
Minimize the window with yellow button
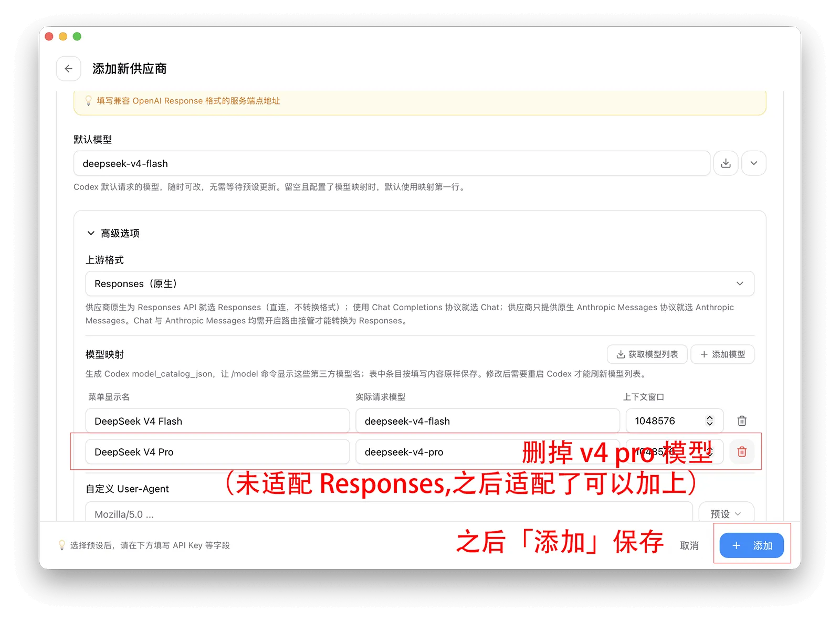coord(63,36)
